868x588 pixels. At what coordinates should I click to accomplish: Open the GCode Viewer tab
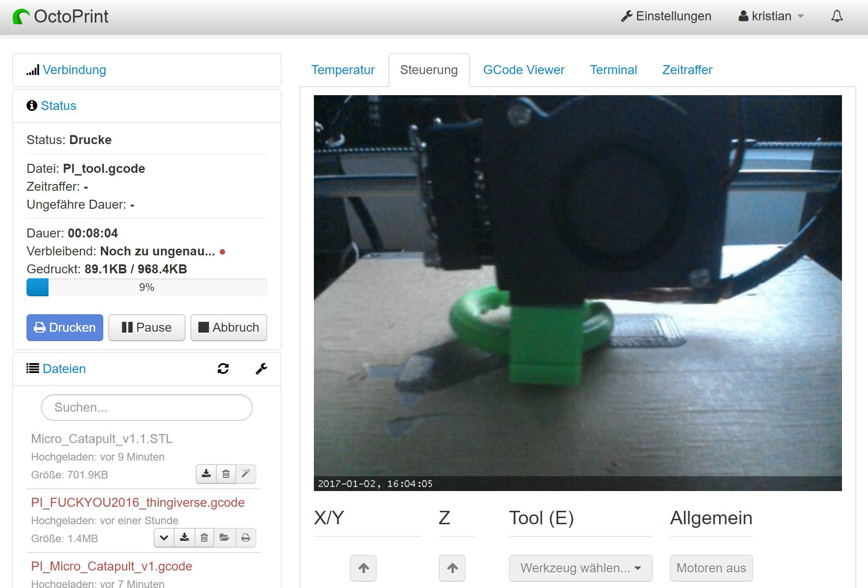point(524,70)
